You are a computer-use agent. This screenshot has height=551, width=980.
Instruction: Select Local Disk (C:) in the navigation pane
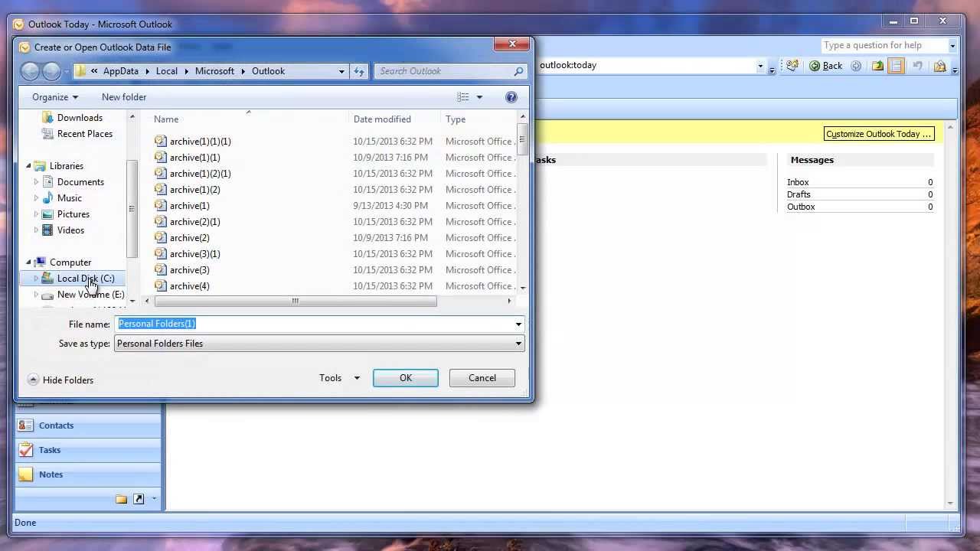(85, 279)
